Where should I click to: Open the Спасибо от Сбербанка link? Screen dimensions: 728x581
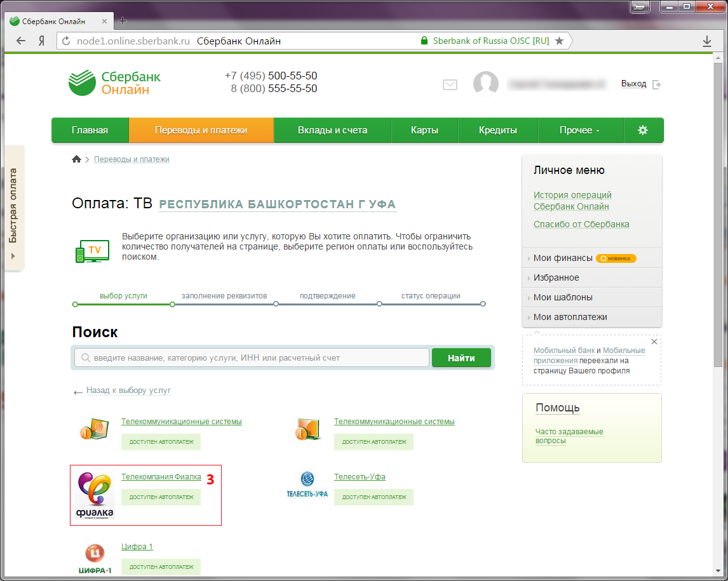[x=581, y=224]
